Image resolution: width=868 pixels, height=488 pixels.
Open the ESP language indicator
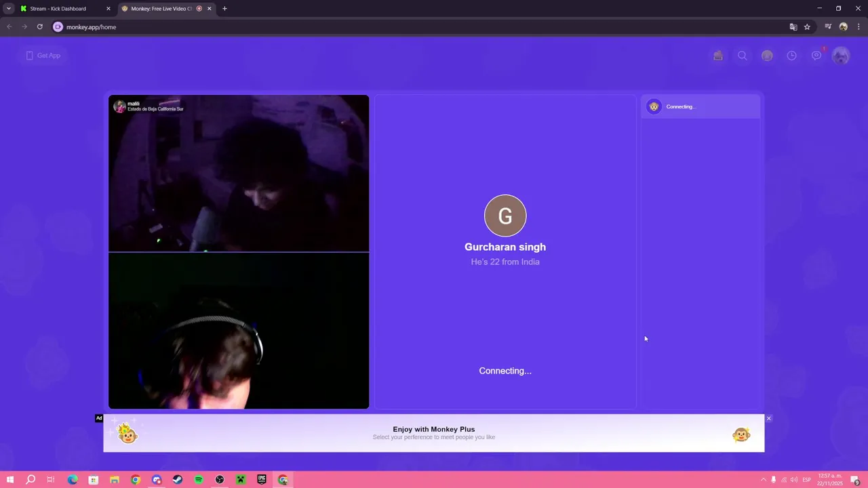807,480
